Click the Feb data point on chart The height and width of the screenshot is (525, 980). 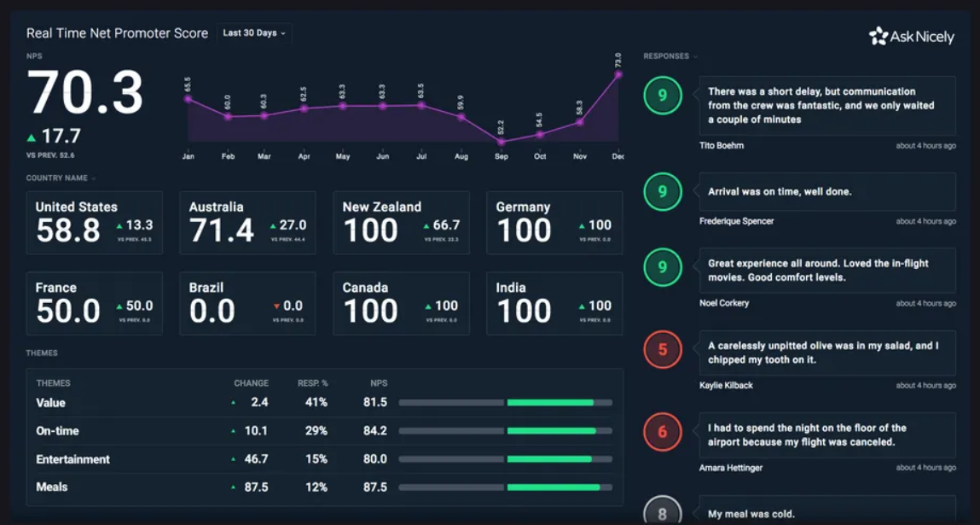228,116
